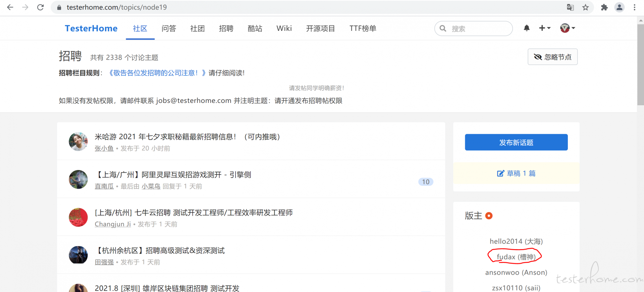Image resolution: width=644 pixels, height=292 pixels.
Task: Click 发布新话题 button
Action: tap(516, 142)
